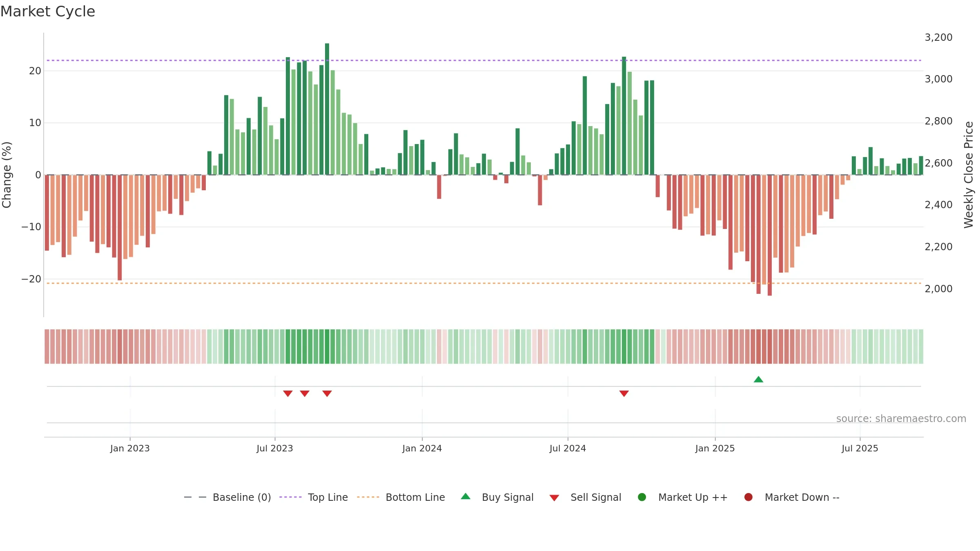Click the Jan 2023 axis label
The height and width of the screenshot is (551, 980).
pyautogui.click(x=130, y=449)
